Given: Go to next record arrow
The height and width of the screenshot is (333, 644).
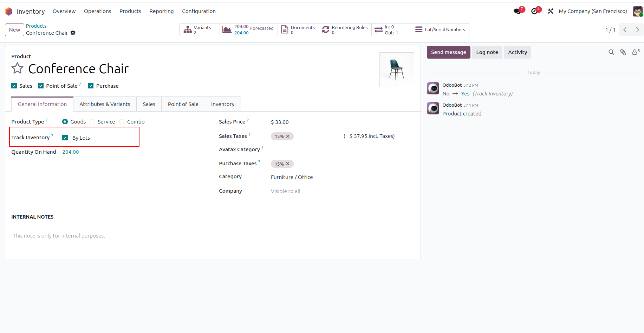Looking at the screenshot, I should [637, 30].
